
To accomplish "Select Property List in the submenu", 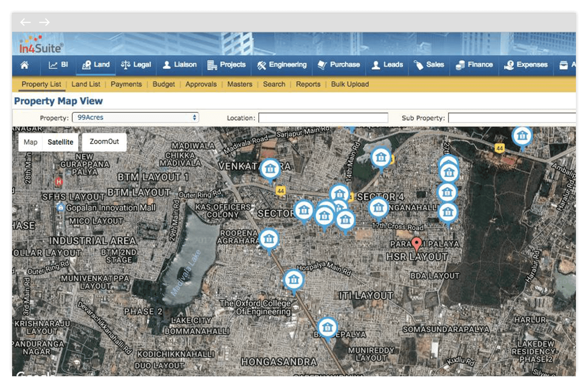I will click(x=41, y=84).
